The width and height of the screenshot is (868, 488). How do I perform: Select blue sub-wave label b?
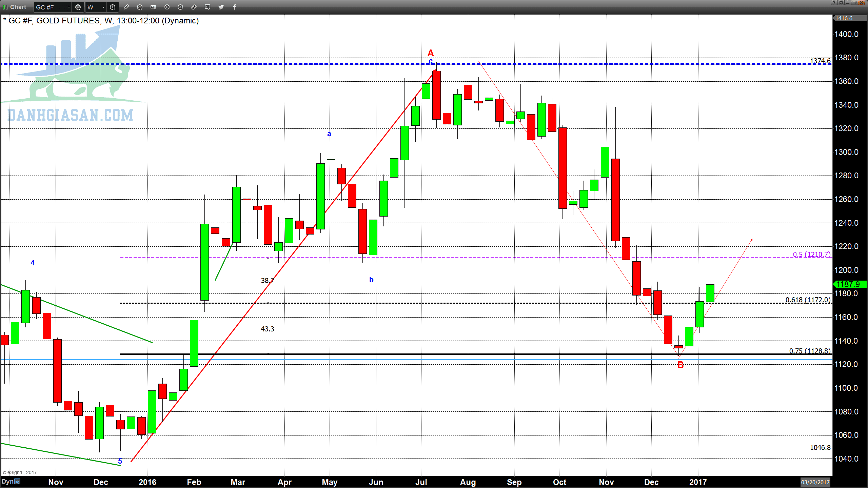click(x=371, y=280)
